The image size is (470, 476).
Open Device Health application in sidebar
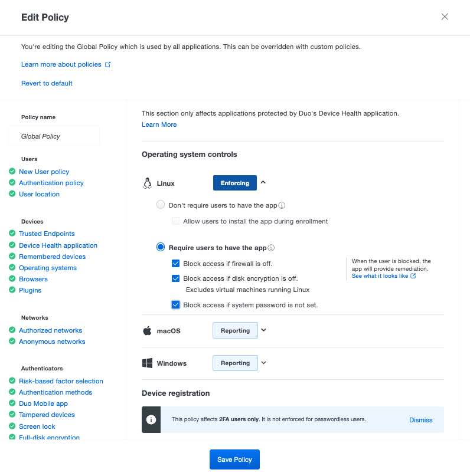(x=58, y=245)
